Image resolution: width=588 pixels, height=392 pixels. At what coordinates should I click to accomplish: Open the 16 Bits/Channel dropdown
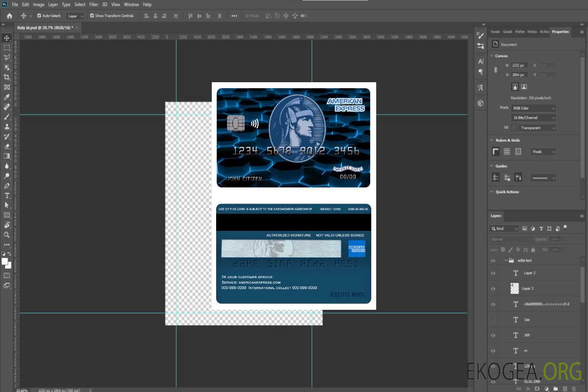click(533, 118)
